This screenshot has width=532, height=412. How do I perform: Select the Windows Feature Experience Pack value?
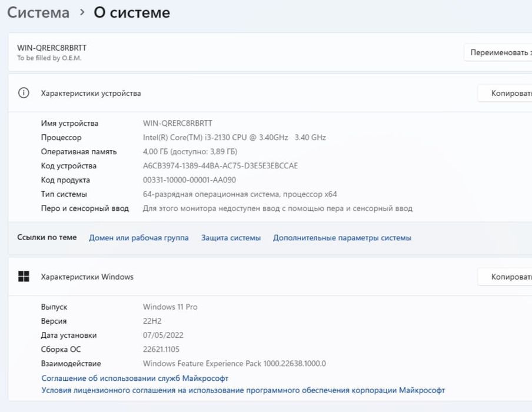(x=234, y=364)
